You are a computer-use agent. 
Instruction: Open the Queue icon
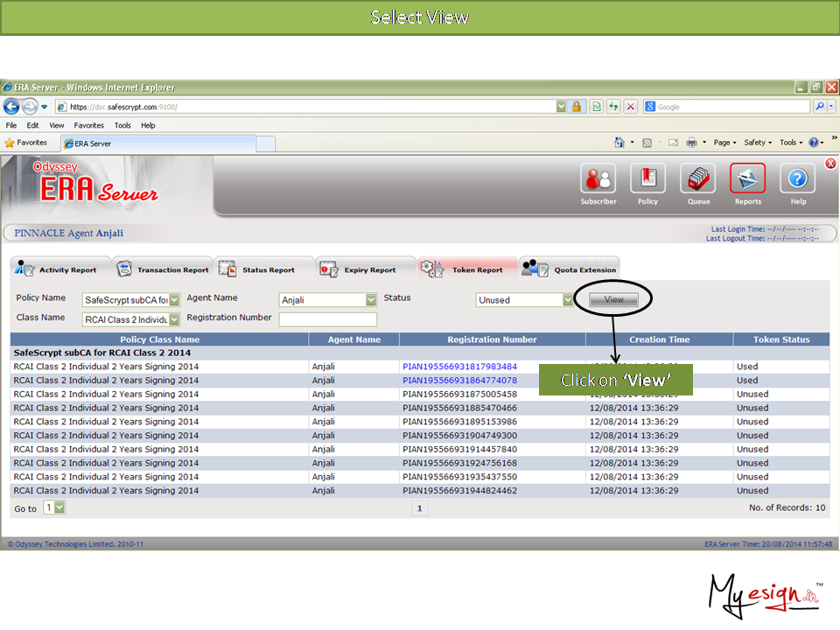coord(698,178)
